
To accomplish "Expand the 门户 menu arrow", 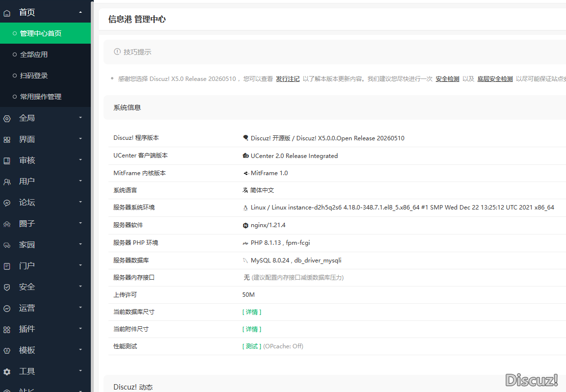I will pos(81,265).
